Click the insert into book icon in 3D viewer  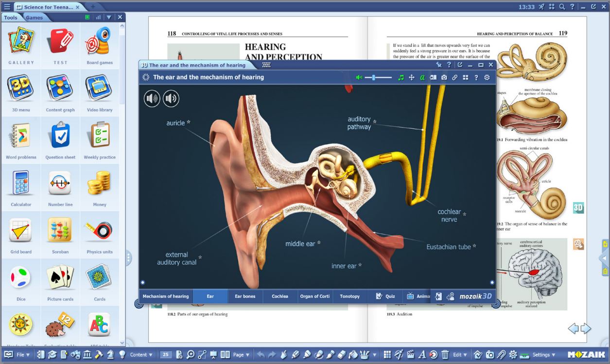click(x=433, y=77)
